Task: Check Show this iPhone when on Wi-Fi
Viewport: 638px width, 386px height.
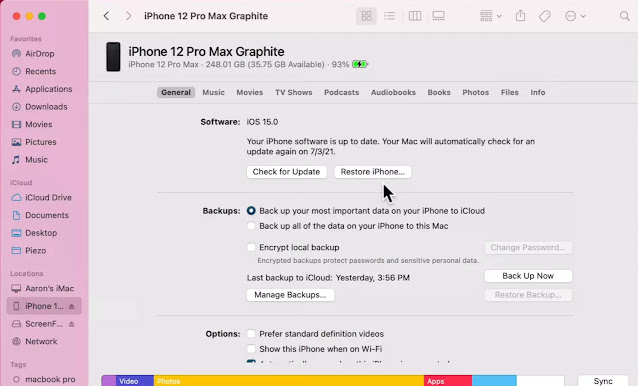Action: [251, 349]
